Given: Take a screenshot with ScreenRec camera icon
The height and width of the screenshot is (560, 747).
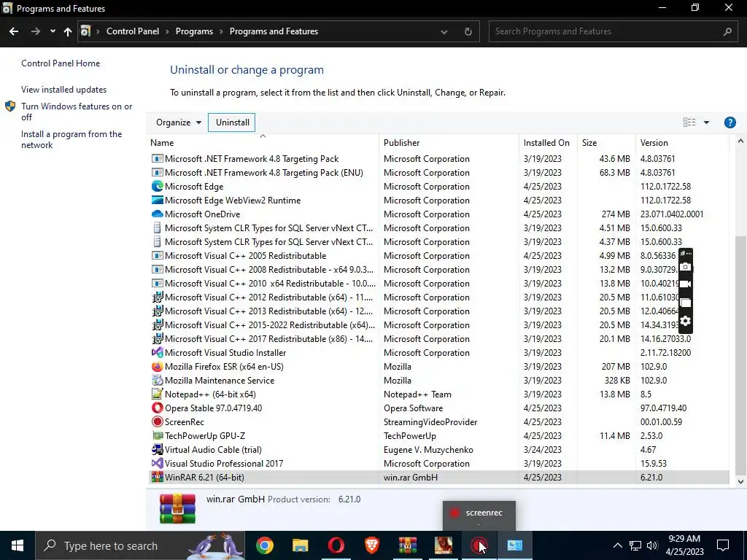Looking at the screenshot, I should tap(685, 267).
